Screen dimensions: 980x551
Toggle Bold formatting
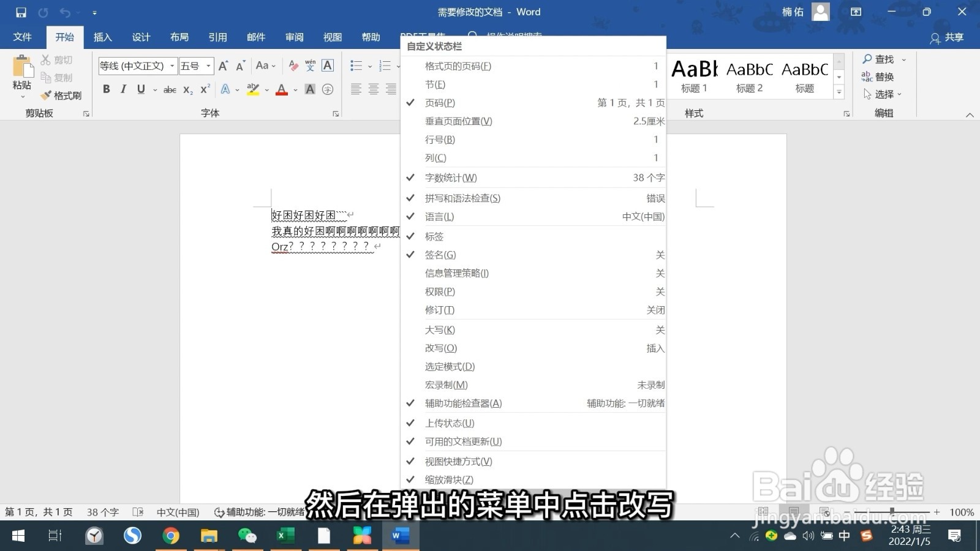click(107, 89)
